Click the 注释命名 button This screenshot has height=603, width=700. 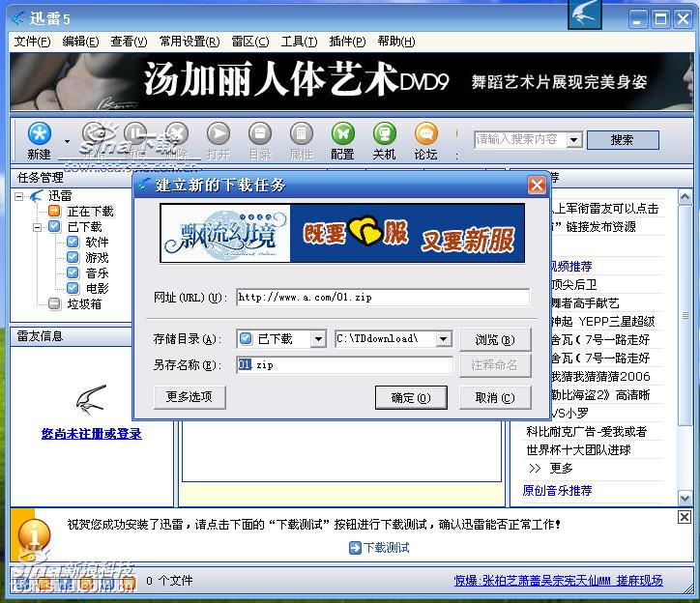click(x=495, y=365)
